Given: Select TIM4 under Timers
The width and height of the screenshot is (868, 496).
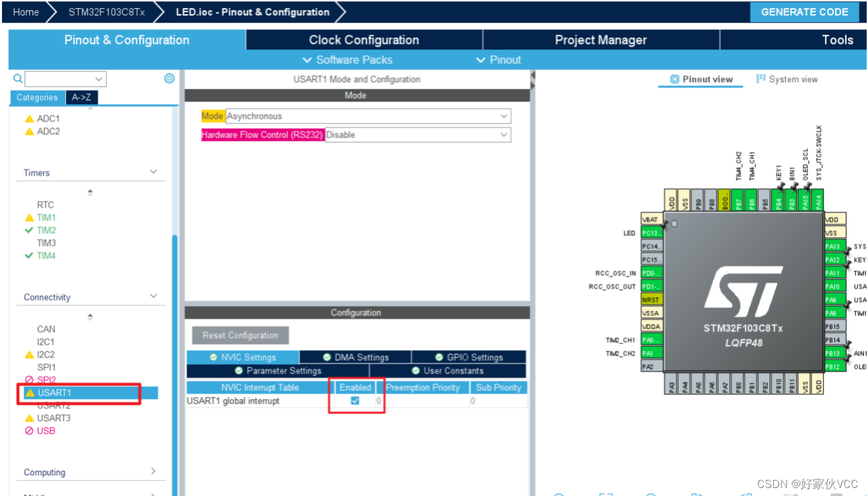Looking at the screenshot, I should coord(46,256).
